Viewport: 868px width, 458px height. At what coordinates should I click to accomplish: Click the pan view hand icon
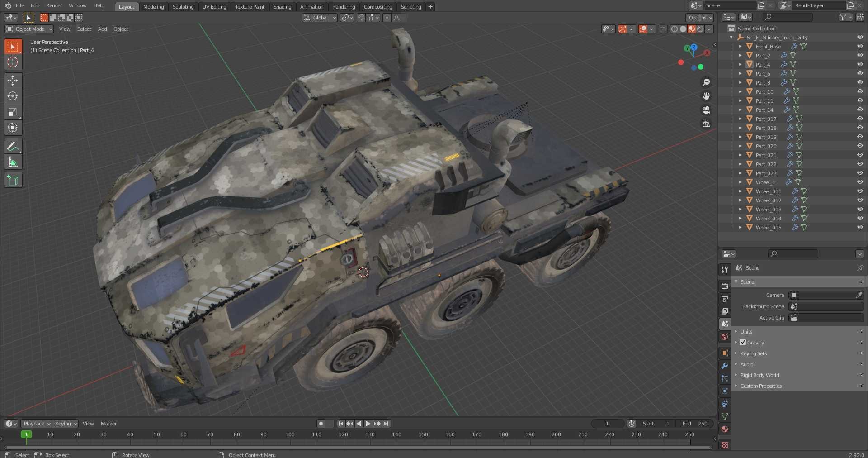click(x=706, y=96)
